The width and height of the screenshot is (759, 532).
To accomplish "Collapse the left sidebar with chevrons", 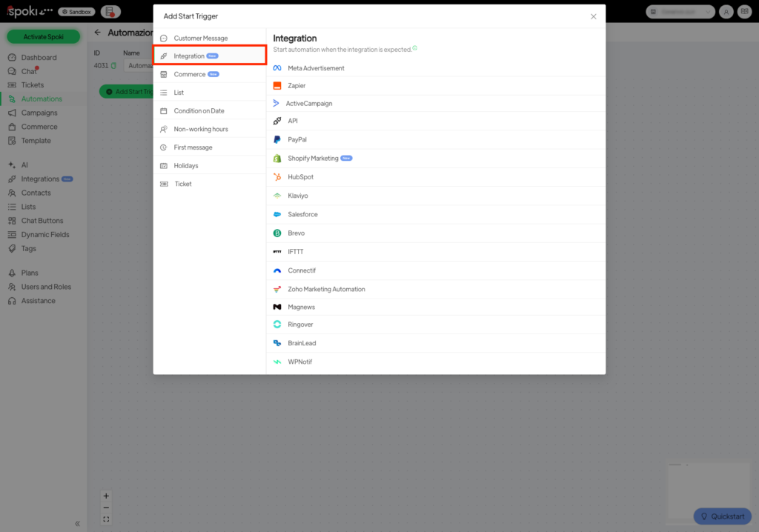I will coord(77,523).
